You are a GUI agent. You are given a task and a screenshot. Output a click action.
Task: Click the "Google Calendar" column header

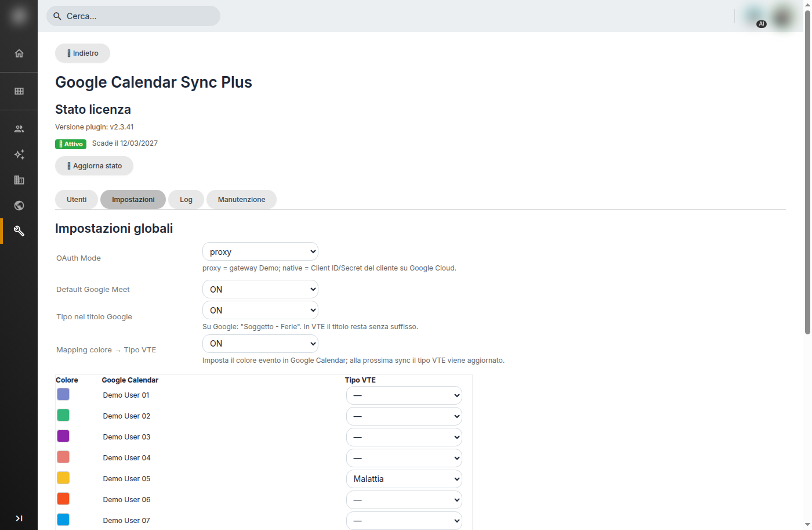point(130,380)
